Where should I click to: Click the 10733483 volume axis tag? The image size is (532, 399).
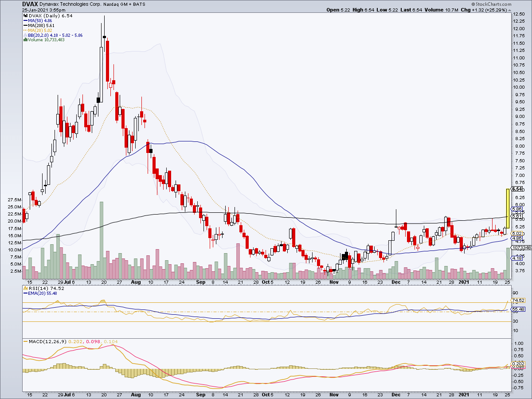(522, 248)
